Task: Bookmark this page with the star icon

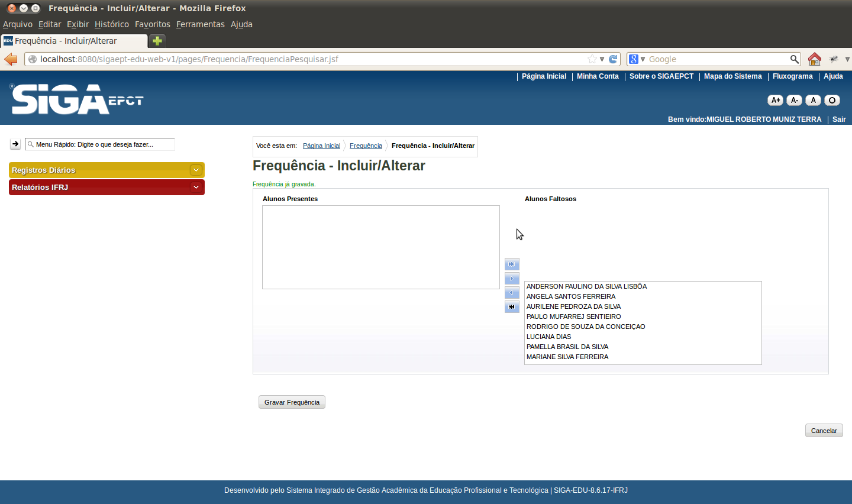Action: point(592,59)
